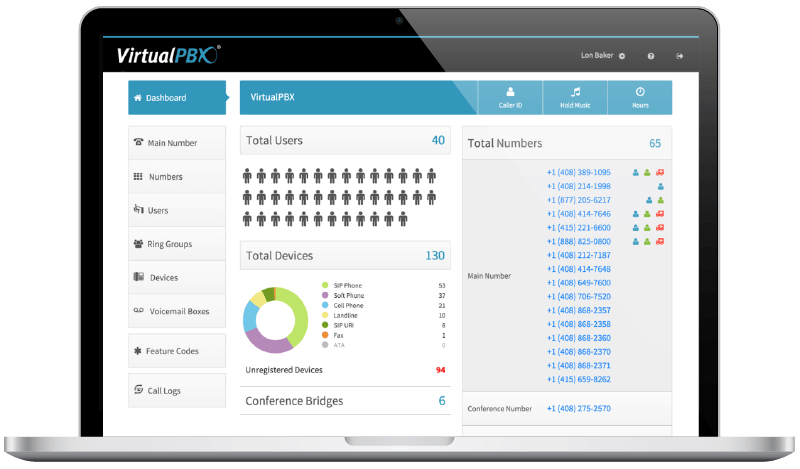Click the logout icon in header
800x469 pixels.
point(680,56)
